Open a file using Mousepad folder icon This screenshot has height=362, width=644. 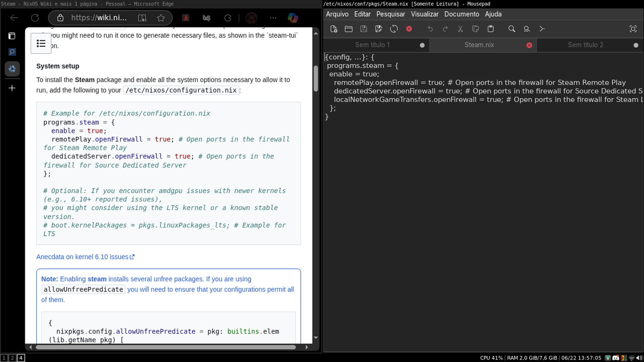349,29
